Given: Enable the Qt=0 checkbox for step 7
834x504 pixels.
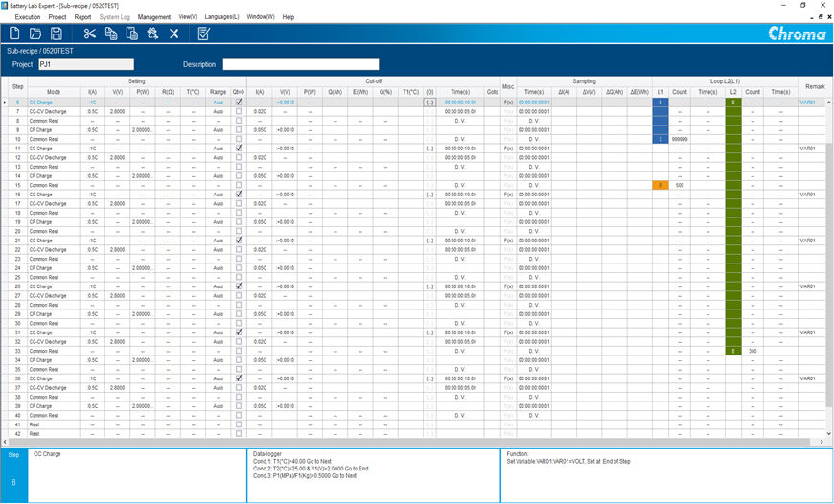Looking at the screenshot, I should (239, 112).
